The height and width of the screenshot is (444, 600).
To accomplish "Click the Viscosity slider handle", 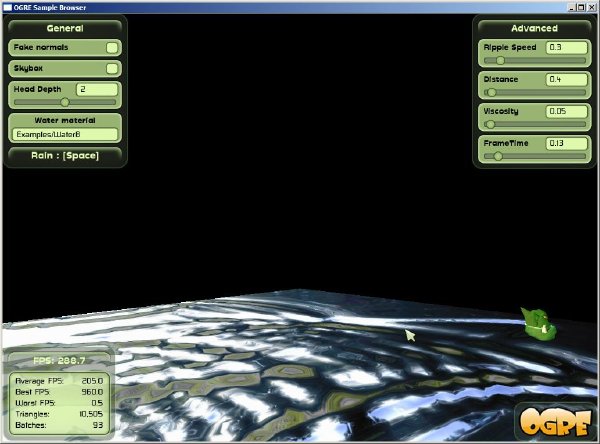I will 491,124.
